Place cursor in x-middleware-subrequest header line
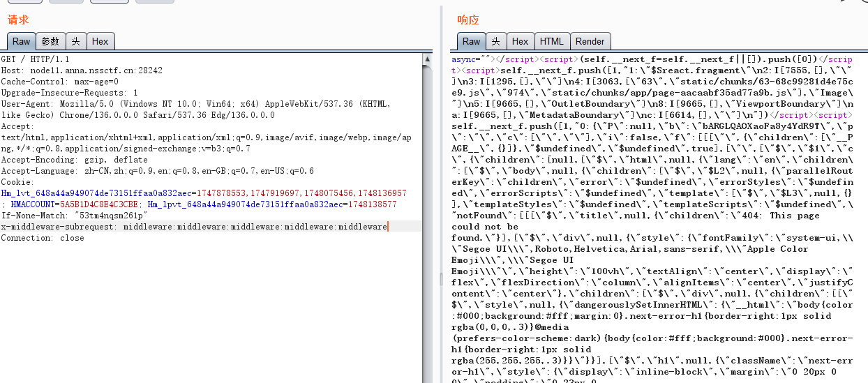Image resolution: width=868 pixels, height=383 pixels. point(194,227)
